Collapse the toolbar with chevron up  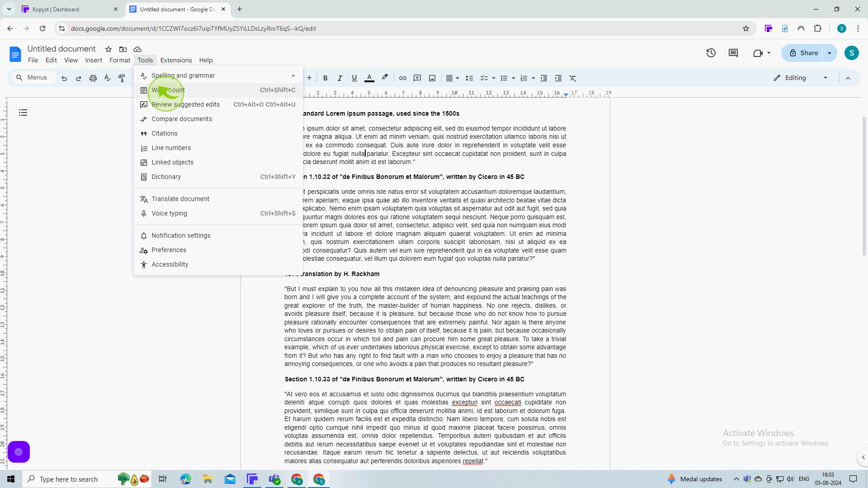click(x=848, y=78)
